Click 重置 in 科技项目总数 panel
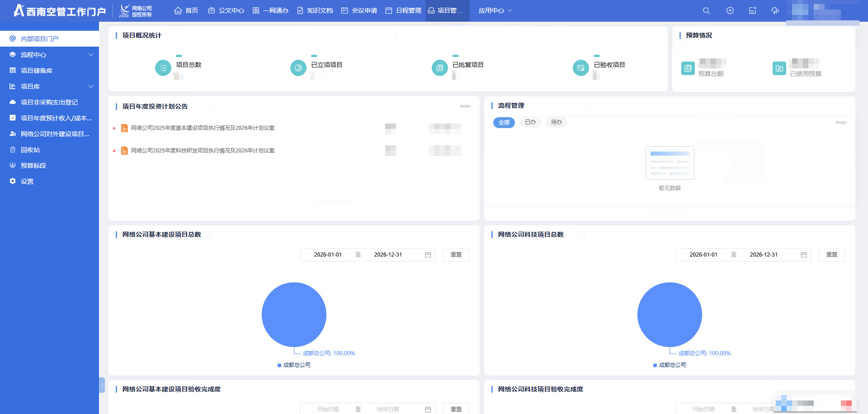868x414 pixels. [x=832, y=255]
